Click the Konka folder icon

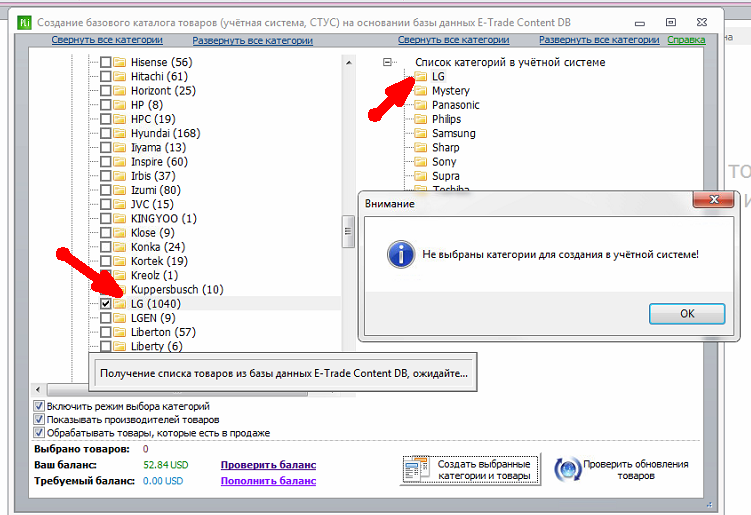tap(120, 247)
